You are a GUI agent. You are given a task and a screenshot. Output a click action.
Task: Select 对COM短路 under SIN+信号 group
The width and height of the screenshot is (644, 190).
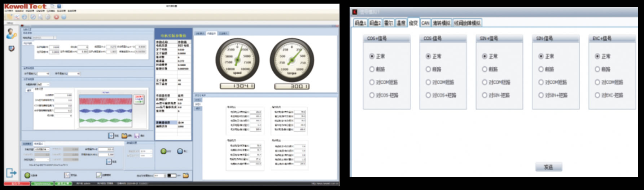[485, 82]
